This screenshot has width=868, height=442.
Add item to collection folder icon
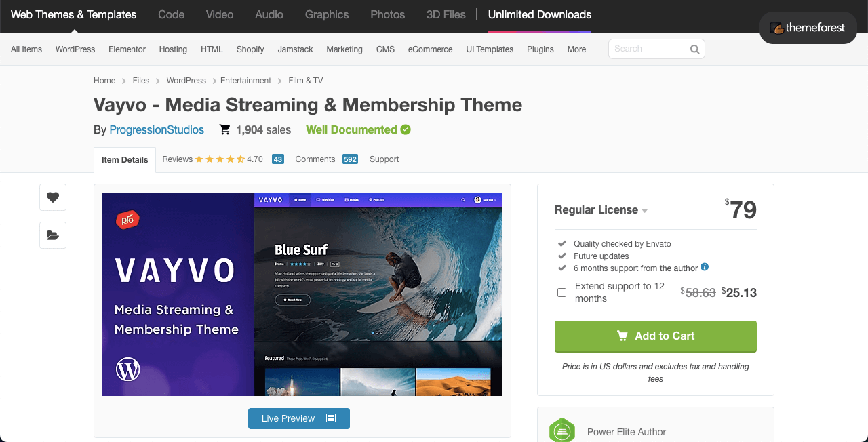pyautogui.click(x=53, y=235)
